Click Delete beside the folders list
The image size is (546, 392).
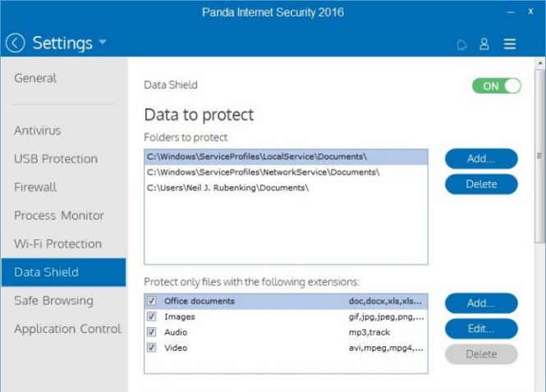(481, 184)
